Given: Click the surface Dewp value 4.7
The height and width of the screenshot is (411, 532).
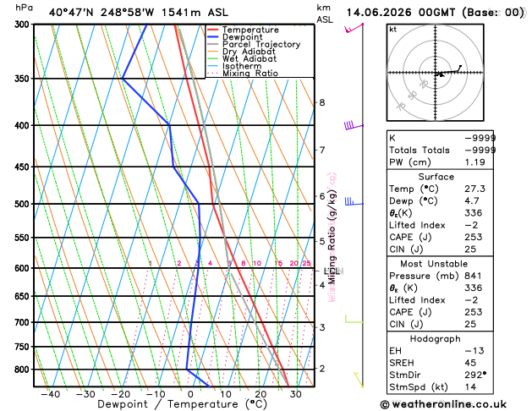Looking at the screenshot, I should (472, 200).
